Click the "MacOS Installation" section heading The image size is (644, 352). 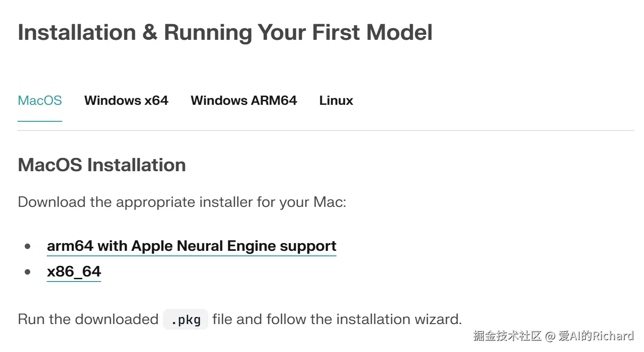102,165
